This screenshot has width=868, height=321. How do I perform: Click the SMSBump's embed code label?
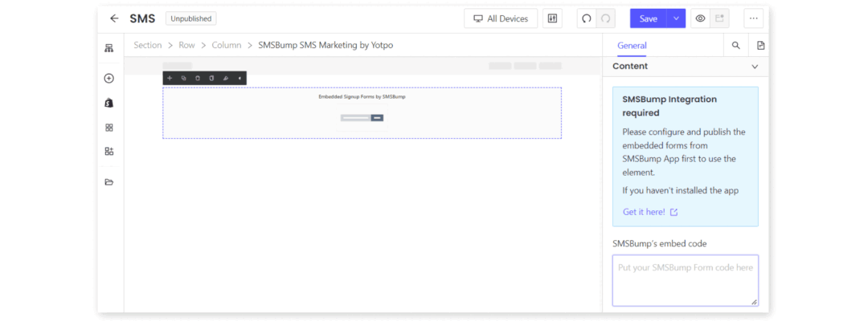[x=659, y=244]
